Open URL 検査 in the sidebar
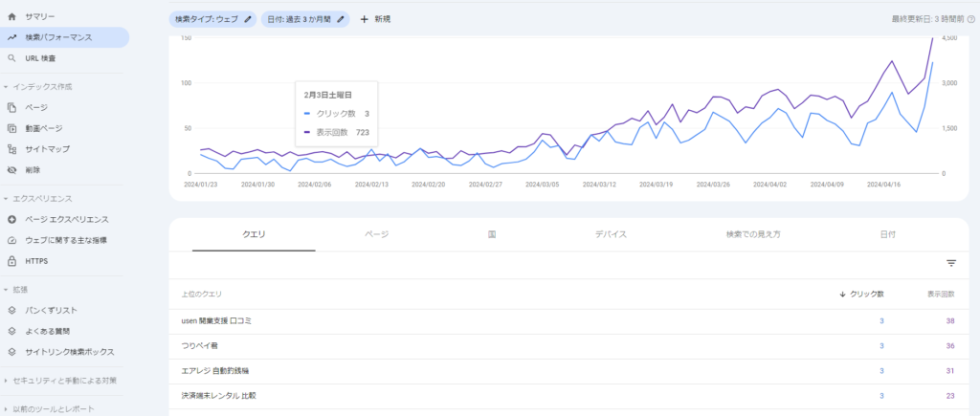The width and height of the screenshot is (980, 416). pos(40,58)
